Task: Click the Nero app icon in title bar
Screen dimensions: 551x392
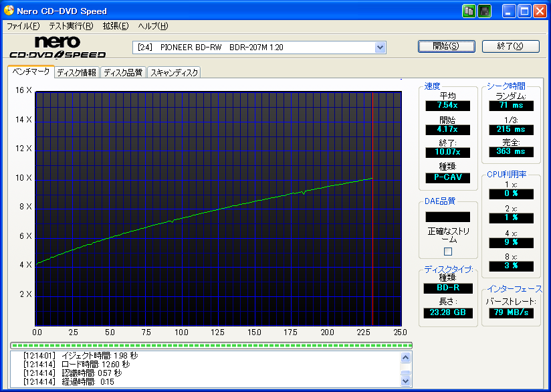Action: [x=8, y=11]
